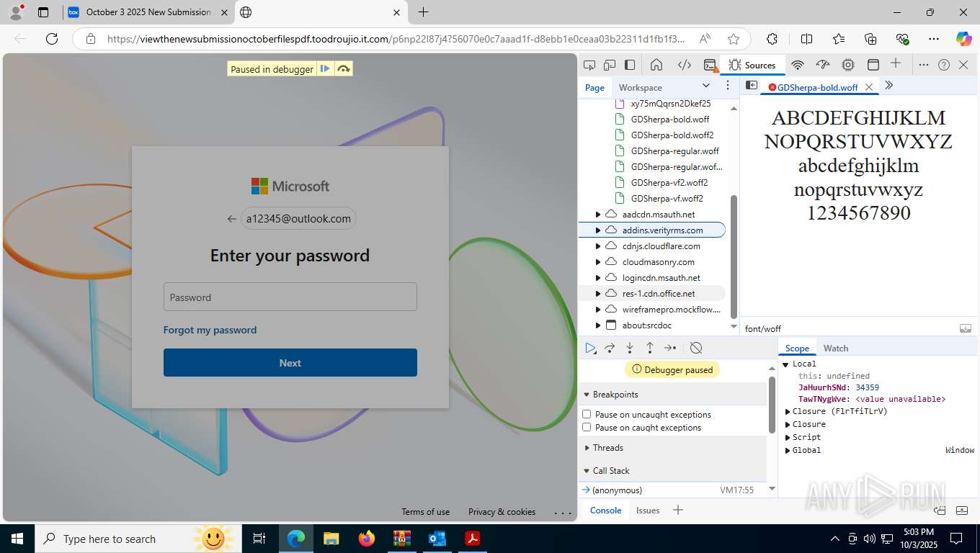Toggle device emulation icon
The width and height of the screenshot is (980, 553).
point(610,65)
